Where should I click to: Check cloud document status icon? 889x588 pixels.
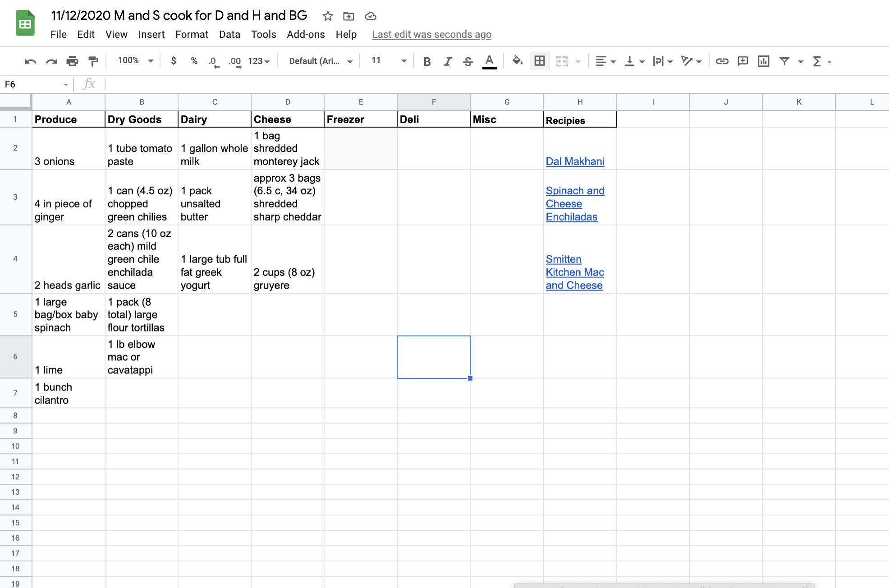(371, 16)
